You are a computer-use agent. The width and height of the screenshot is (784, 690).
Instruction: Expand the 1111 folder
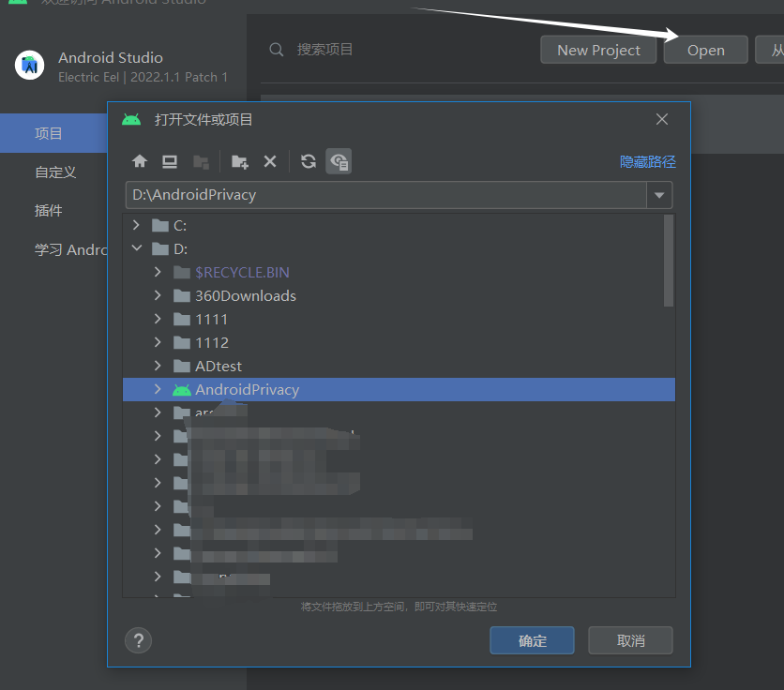[158, 319]
